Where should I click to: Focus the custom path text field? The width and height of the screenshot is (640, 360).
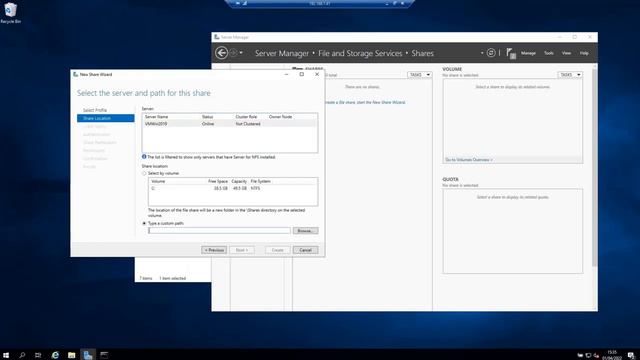point(220,231)
